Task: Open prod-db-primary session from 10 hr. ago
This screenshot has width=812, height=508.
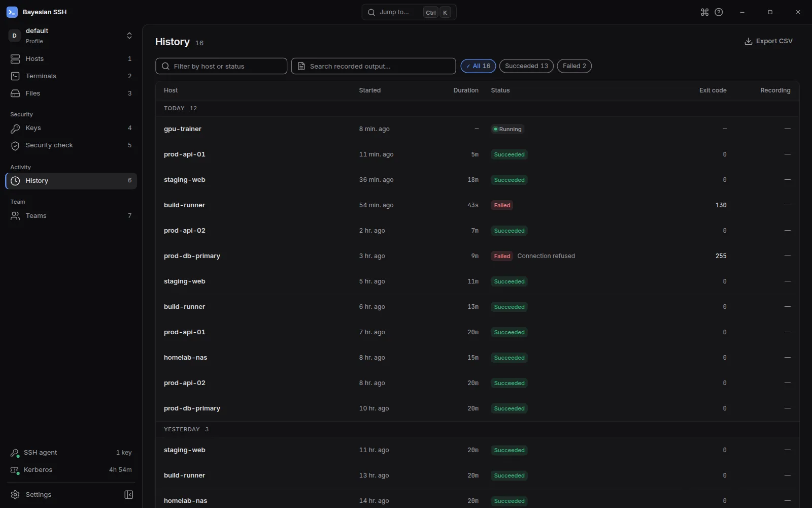Action: 477,408
